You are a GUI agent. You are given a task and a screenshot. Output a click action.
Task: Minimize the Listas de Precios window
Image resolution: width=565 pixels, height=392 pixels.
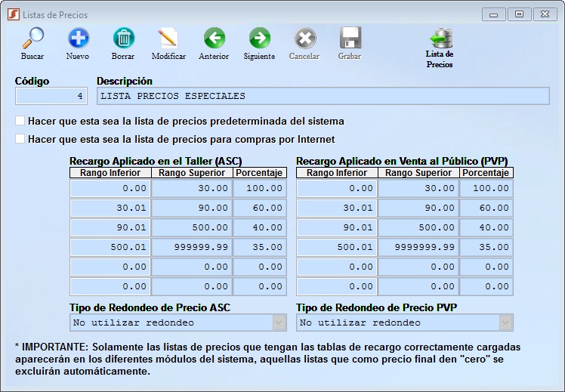click(x=494, y=14)
